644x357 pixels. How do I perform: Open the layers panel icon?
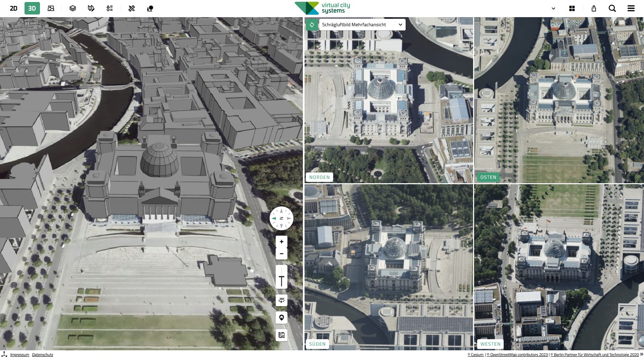click(x=72, y=8)
